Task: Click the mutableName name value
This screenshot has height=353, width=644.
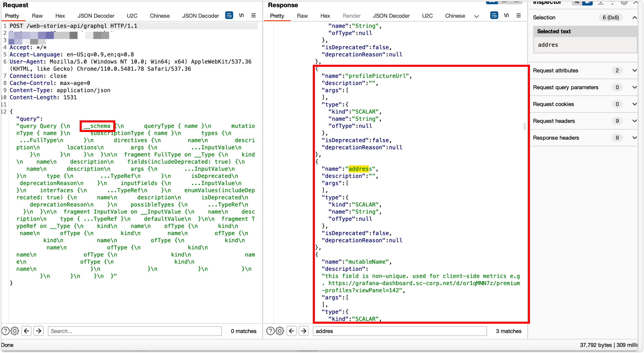Action: pyautogui.click(x=368, y=262)
